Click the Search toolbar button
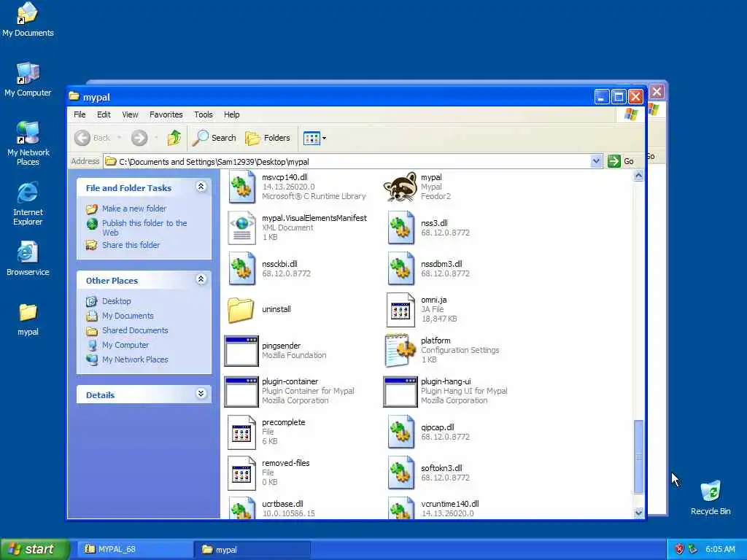Image resolution: width=747 pixels, height=560 pixels. coord(214,138)
